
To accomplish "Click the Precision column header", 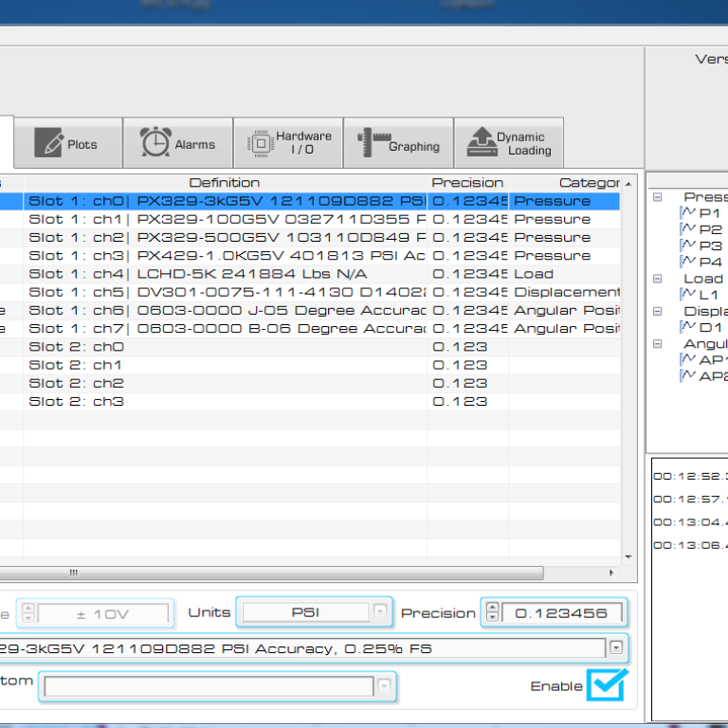I will (x=467, y=183).
